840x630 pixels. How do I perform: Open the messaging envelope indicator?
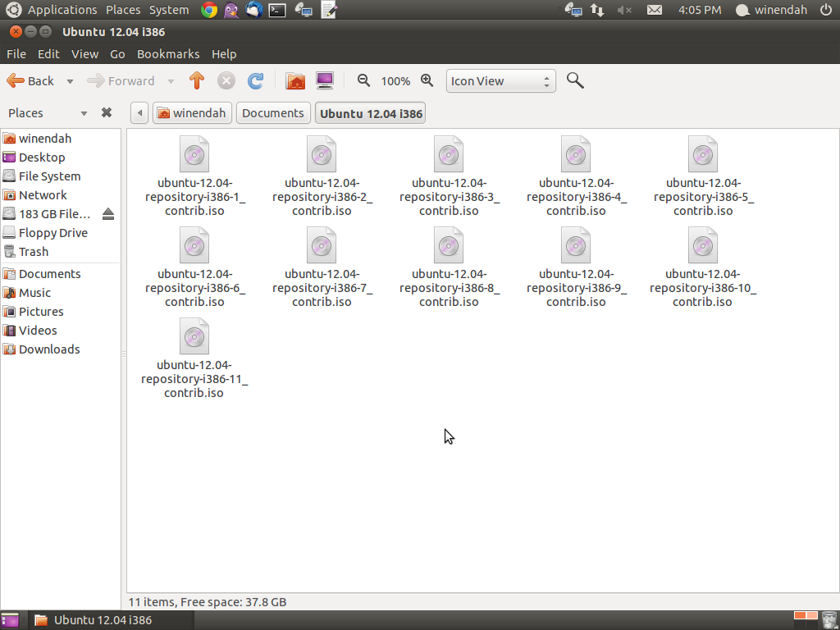point(654,10)
